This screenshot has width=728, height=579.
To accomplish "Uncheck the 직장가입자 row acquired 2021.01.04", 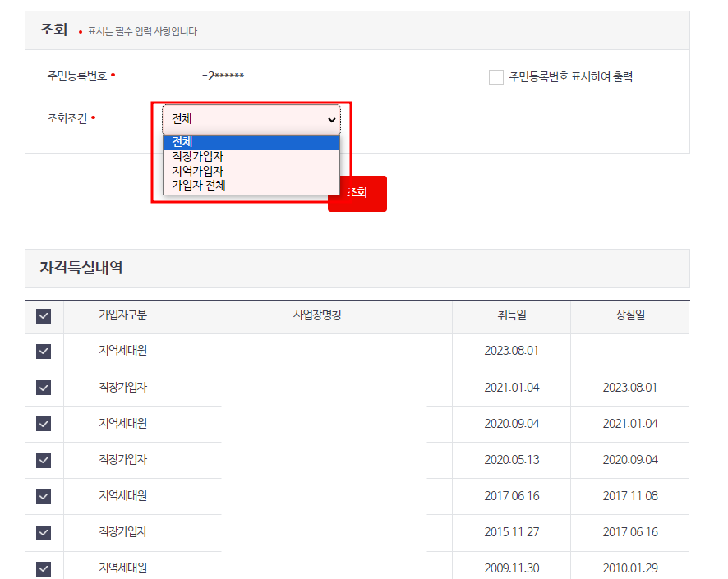I will pyautogui.click(x=43, y=387).
